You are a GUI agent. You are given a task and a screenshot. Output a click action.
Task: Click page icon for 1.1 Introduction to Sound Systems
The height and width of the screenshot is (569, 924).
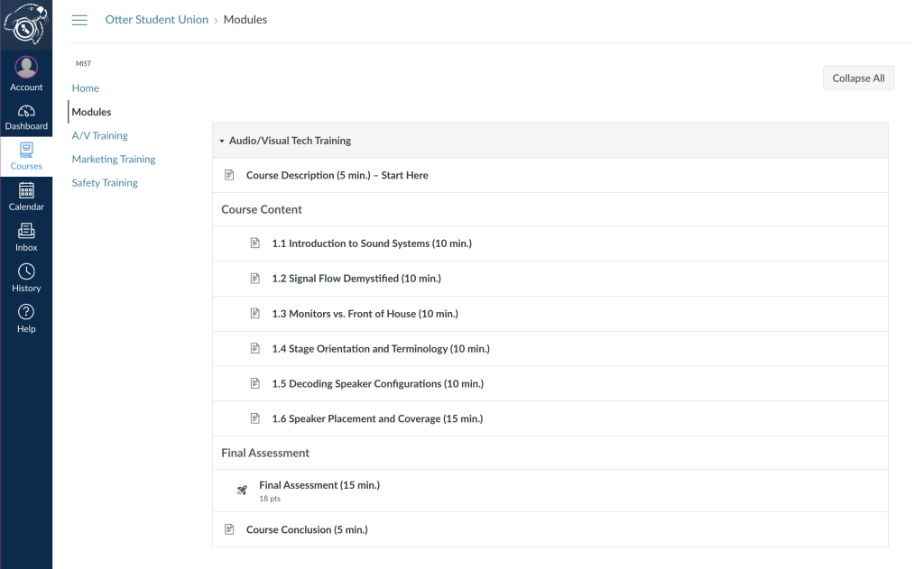pos(255,243)
